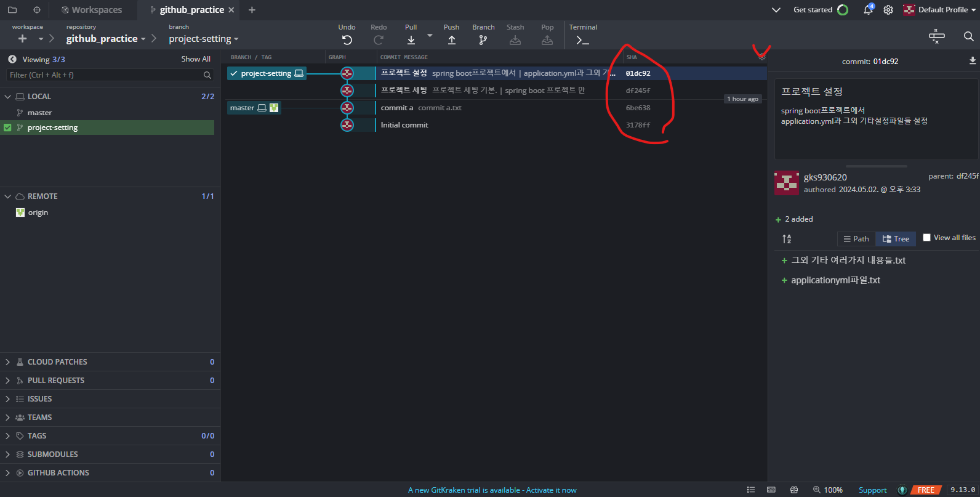Click the Stash toolbar icon
This screenshot has width=980, height=497.
coord(515,40)
